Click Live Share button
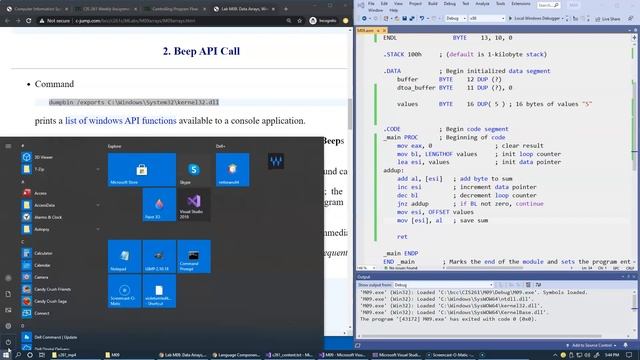Image resolution: width=640 pixels, height=360 pixels. 608,19
